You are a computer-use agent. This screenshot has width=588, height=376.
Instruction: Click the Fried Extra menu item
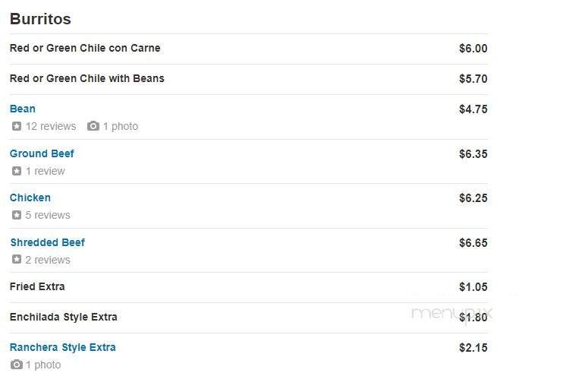point(37,286)
